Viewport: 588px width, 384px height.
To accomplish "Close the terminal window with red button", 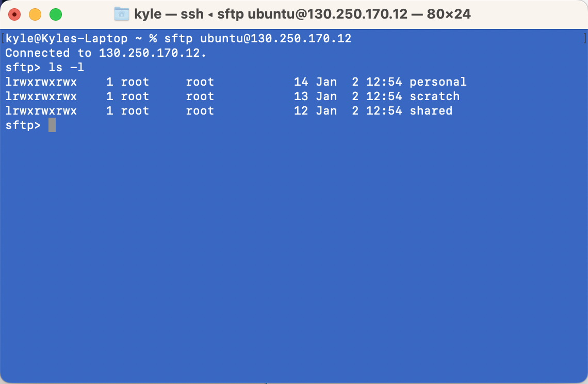I will [14, 14].
